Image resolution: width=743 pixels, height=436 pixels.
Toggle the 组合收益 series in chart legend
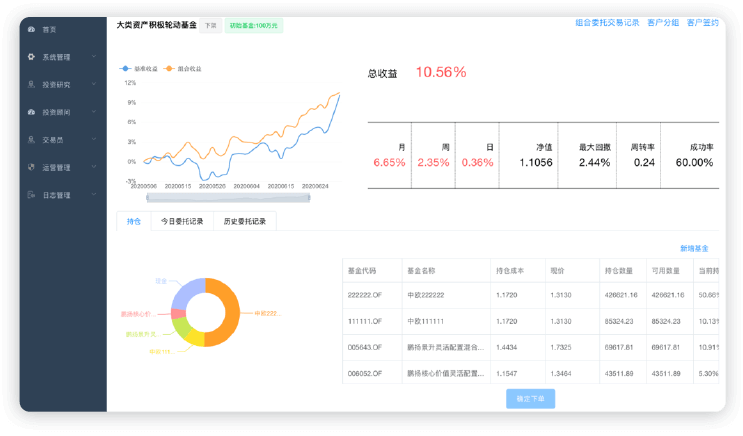pyautogui.click(x=182, y=69)
